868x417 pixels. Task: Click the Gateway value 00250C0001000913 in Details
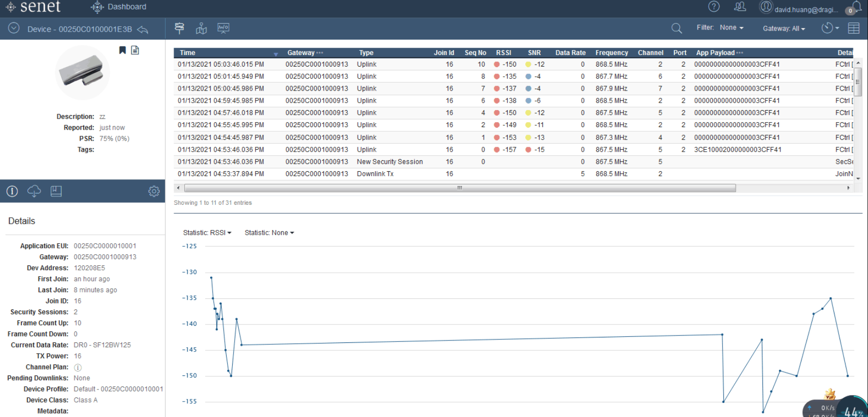click(x=105, y=257)
